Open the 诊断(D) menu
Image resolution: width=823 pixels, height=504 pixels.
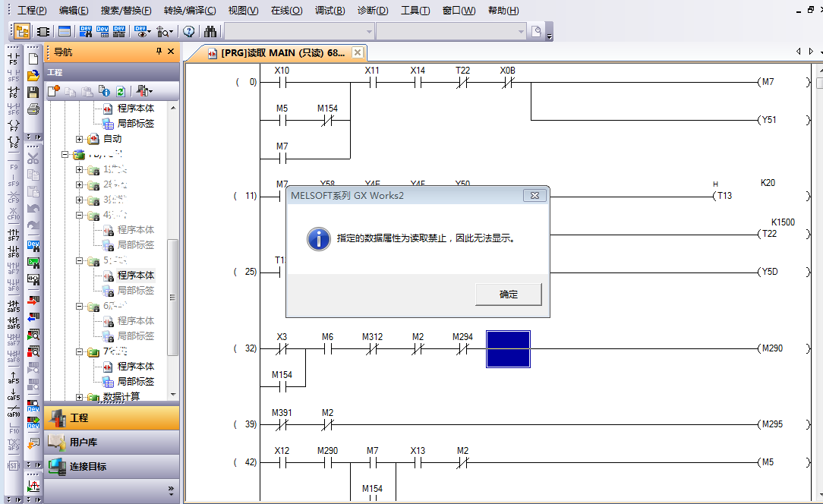coord(372,11)
